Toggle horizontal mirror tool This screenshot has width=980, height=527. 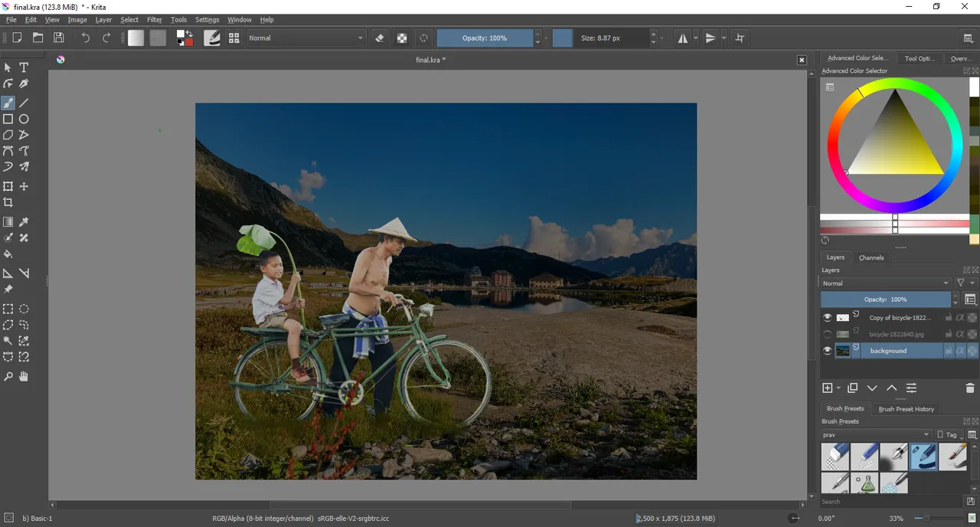682,38
